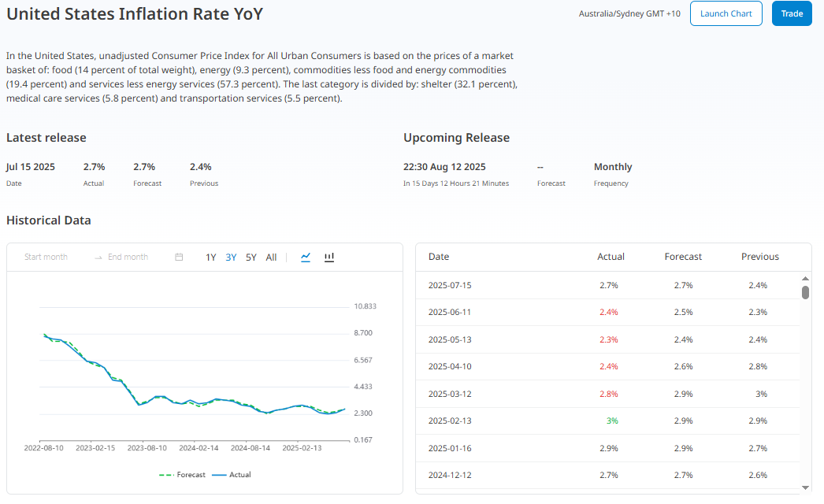
Task: Click the blue Trade button
Action: click(792, 13)
